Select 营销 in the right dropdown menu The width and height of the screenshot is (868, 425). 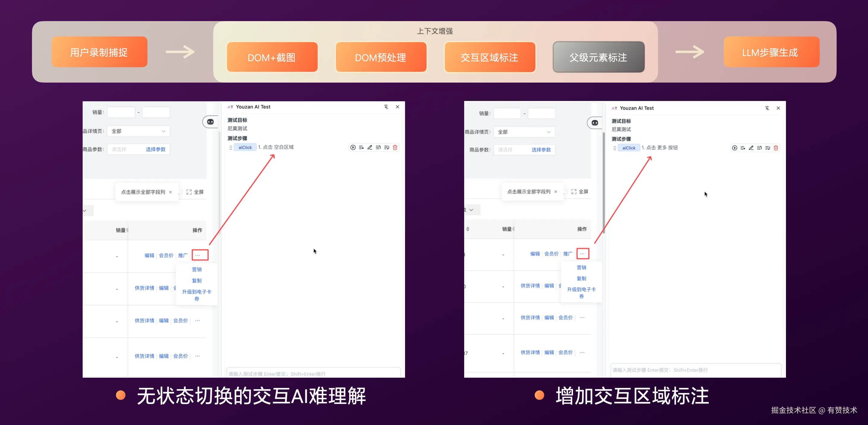click(x=581, y=267)
